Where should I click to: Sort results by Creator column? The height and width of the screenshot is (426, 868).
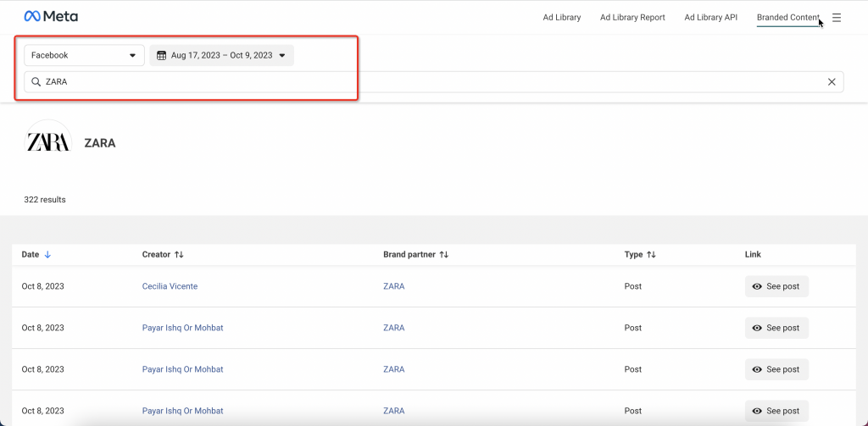pyautogui.click(x=179, y=254)
